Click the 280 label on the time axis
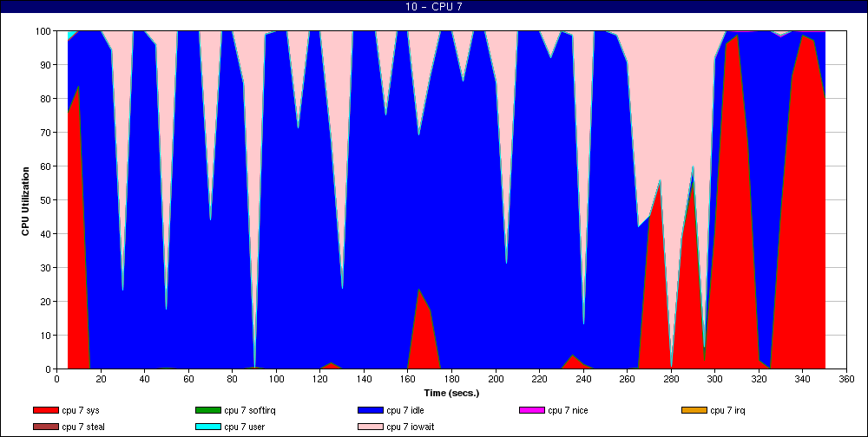 coord(671,379)
